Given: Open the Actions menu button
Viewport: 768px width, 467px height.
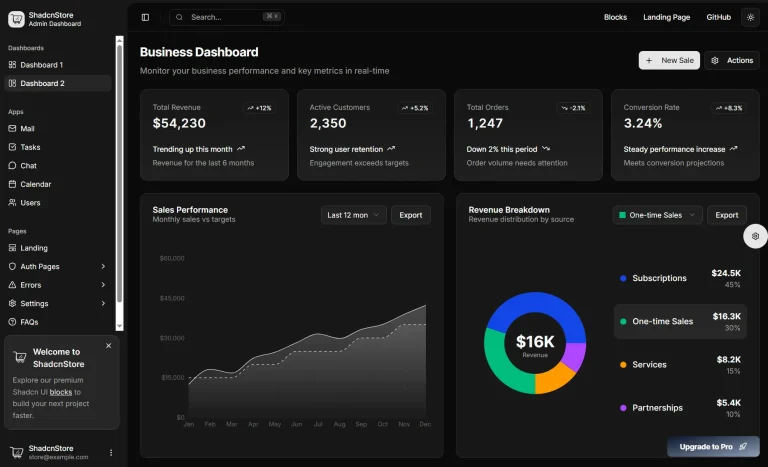Looking at the screenshot, I should tap(732, 60).
